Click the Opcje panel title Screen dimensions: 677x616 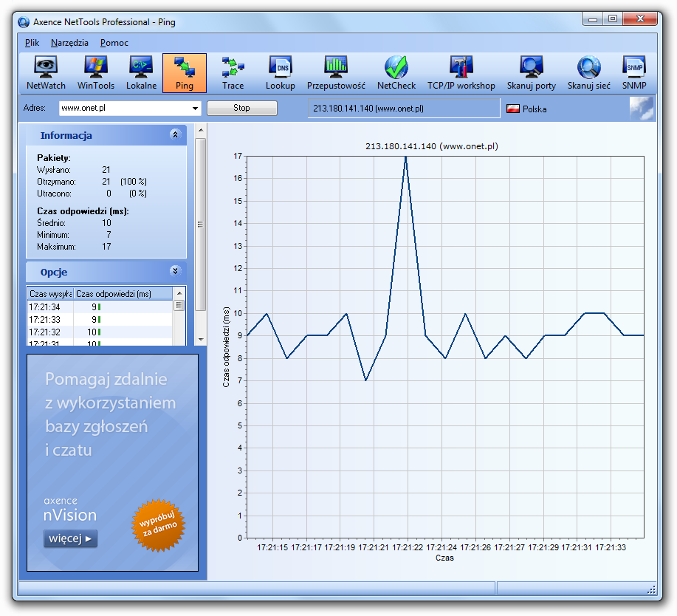(54, 272)
